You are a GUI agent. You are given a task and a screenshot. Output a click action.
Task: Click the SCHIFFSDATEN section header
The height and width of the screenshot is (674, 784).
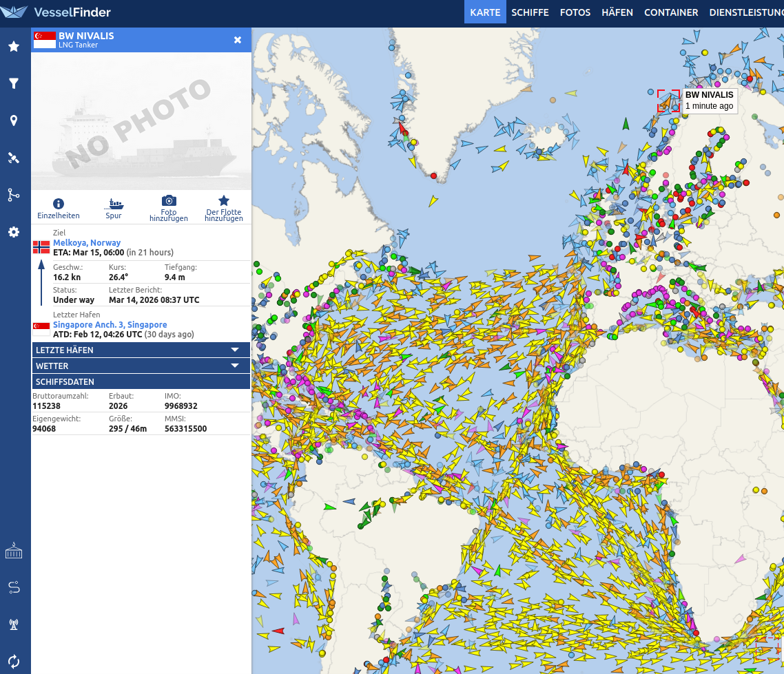[x=141, y=381]
